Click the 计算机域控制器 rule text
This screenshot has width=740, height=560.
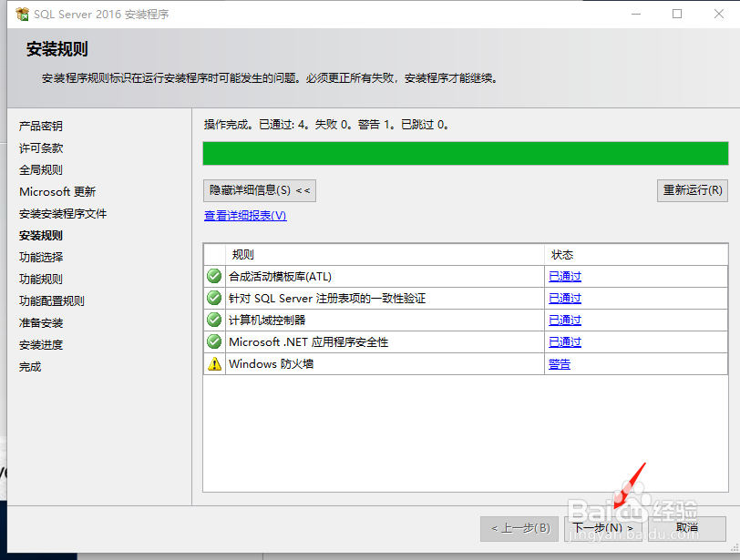point(267,321)
